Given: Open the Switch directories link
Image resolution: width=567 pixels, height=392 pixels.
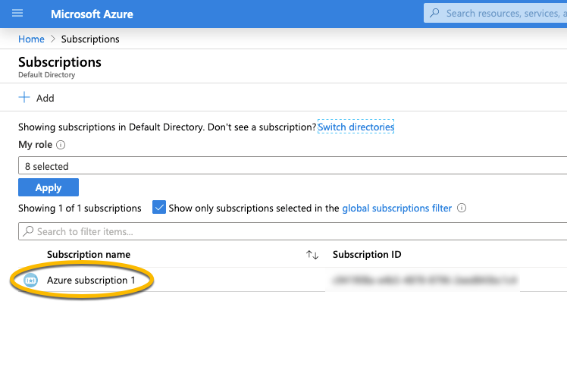Looking at the screenshot, I should [356, 127].
